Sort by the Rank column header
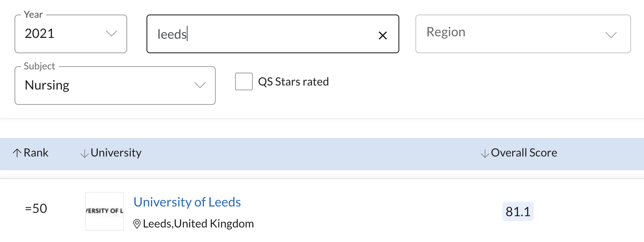Image resolution: width=644 pixels, height=242 pixels. (x=36, y=153)
